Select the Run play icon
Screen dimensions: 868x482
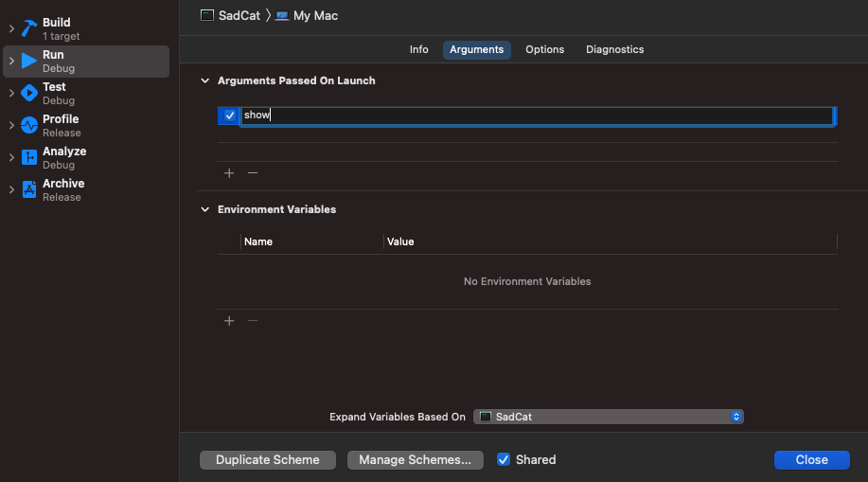[28, 61]
